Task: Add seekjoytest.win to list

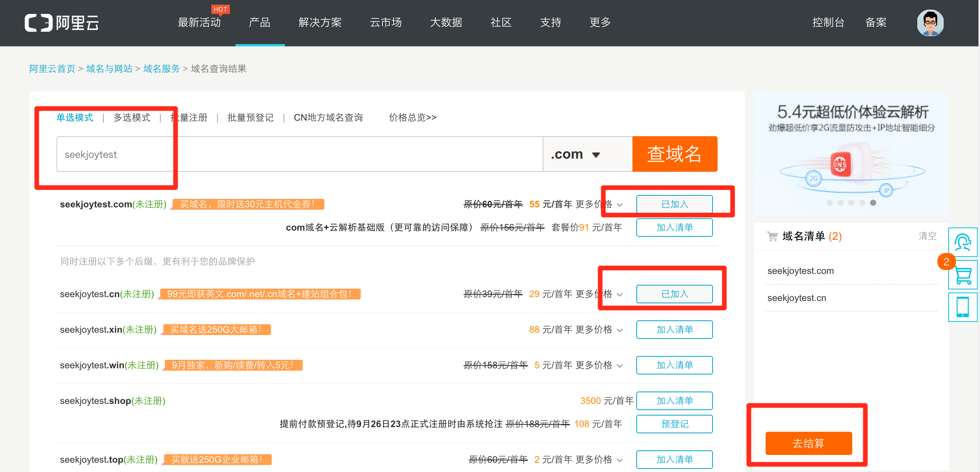Action: click(x=675, y=365)
